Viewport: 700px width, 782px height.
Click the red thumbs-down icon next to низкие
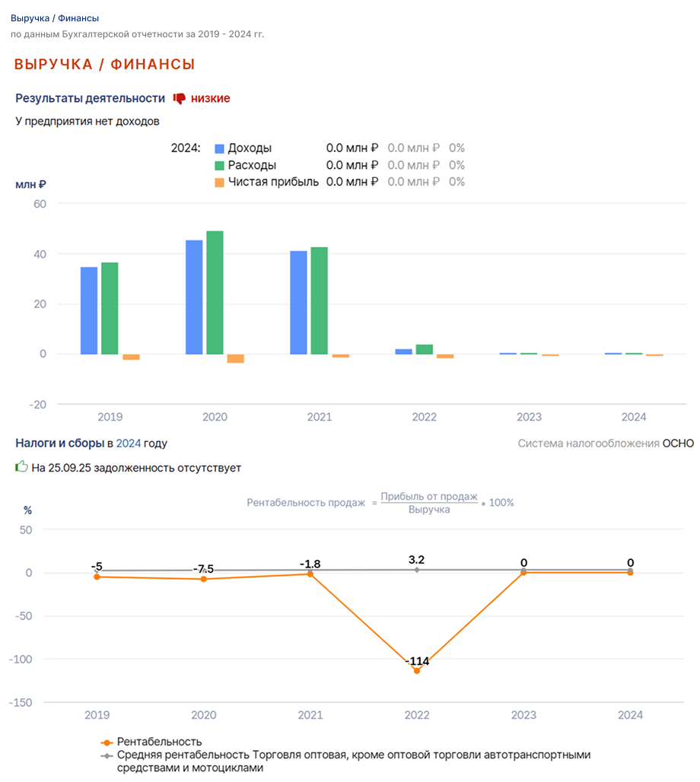point(179,98)
